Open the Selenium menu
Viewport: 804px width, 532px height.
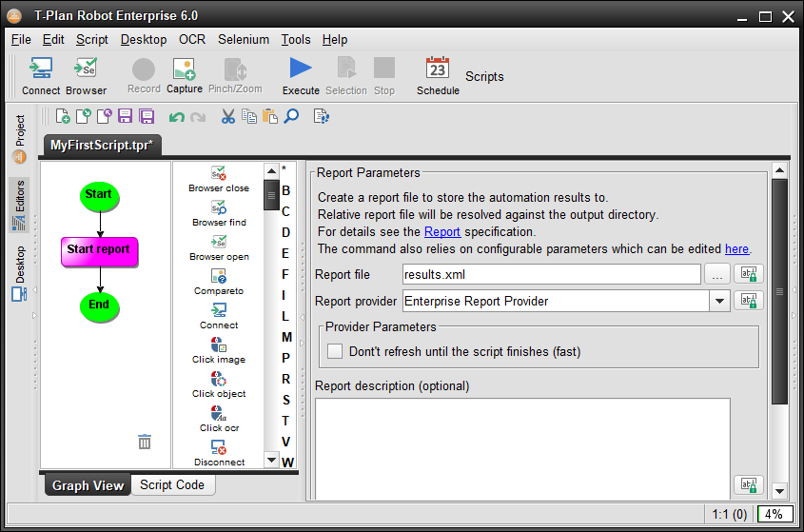(243, 40)
